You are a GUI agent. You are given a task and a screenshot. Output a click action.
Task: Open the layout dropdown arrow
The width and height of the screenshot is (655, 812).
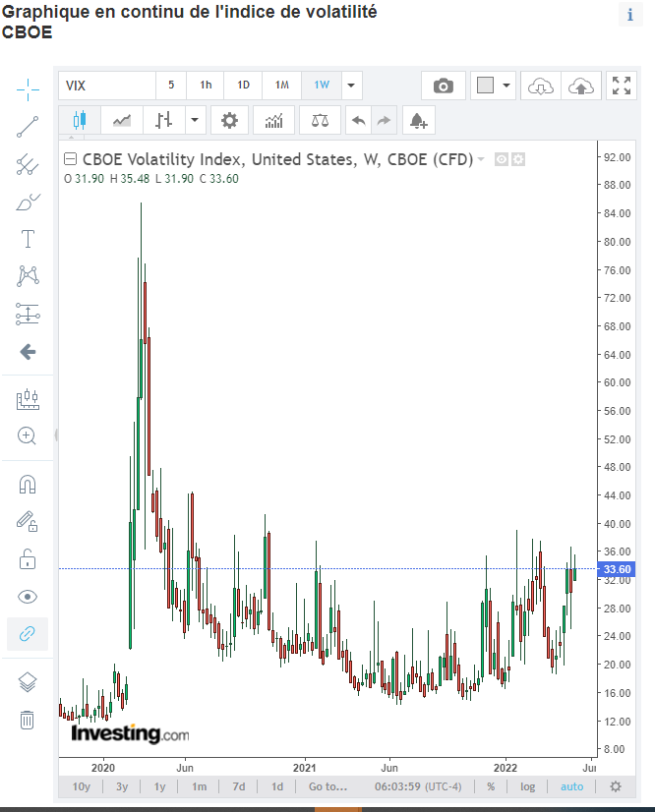click(x=506, y=86)
